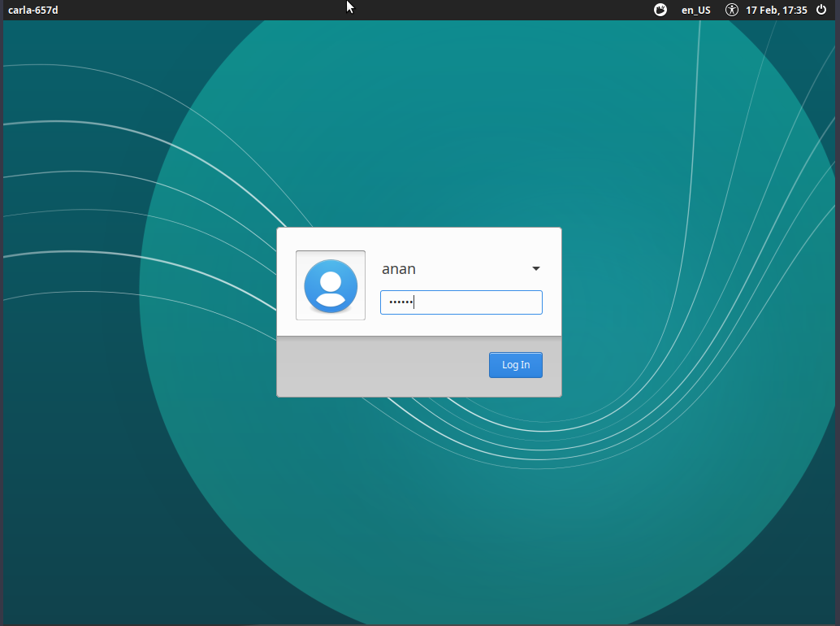Image resolution: width=840 pixels, height=626 pixels.
Task: Open the accessibility menu icon
Action: (x=732, y=10)
